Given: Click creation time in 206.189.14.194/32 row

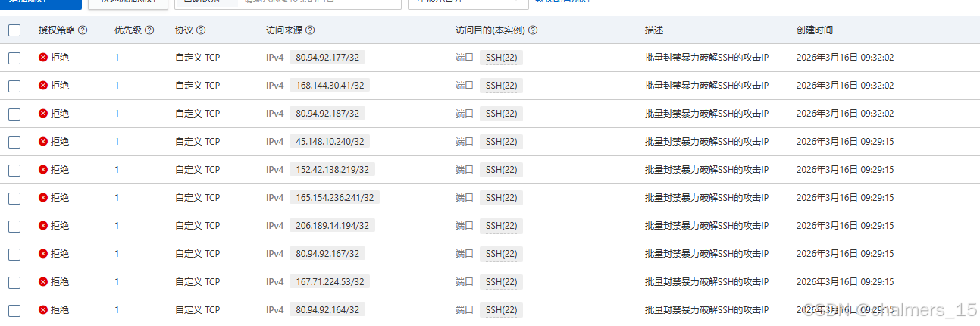Looking at the screenshot, I should point(845,226).
